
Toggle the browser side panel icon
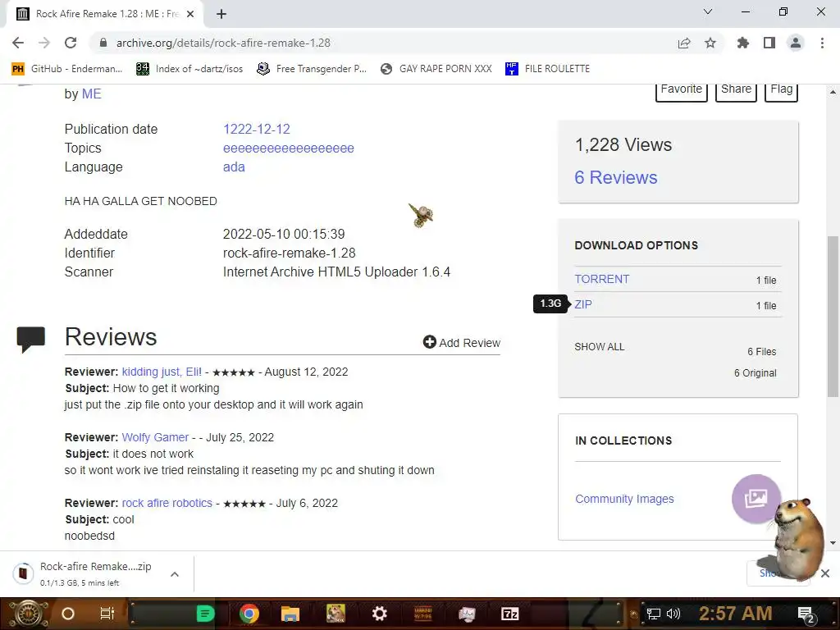769,43
